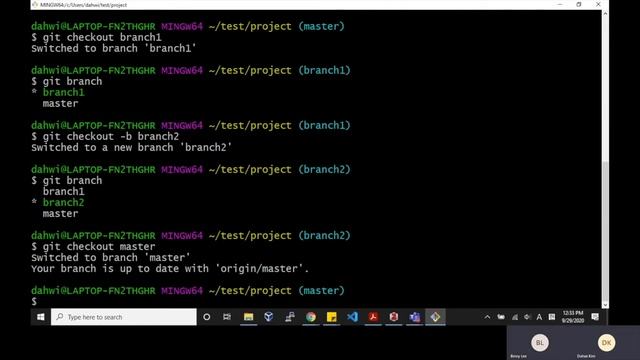This screenshot has height=360, width=640.
Task: Open File Explorer from taskbar
Action: click(x=248, y=317)
